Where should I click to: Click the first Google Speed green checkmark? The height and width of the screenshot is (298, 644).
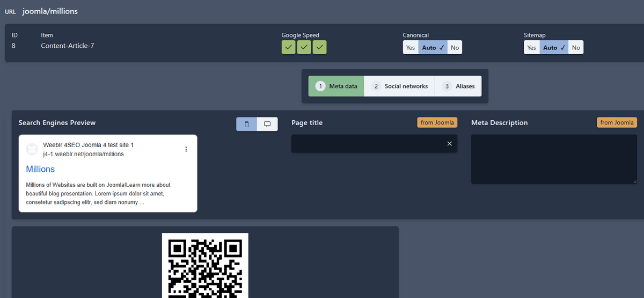click(289, 47)
